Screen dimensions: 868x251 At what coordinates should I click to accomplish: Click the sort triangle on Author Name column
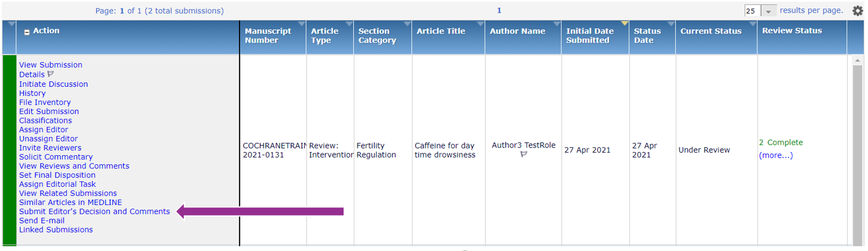click(557, 24)
